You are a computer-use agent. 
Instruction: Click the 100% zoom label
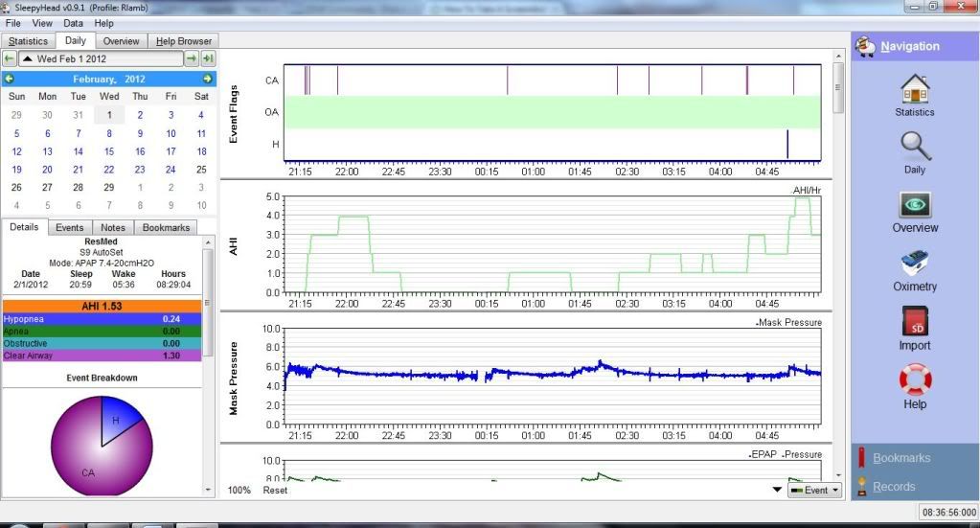(x=239, y=491)
